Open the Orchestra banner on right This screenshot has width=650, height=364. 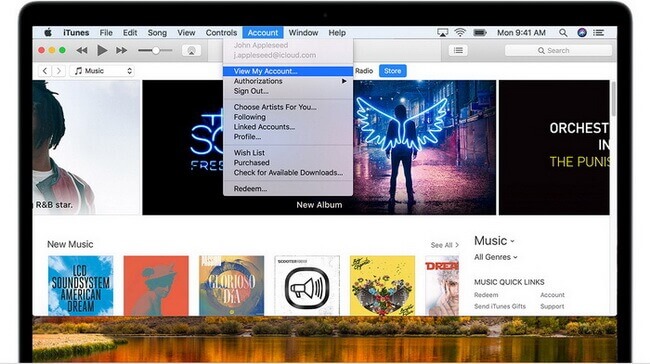pos(554,147)
